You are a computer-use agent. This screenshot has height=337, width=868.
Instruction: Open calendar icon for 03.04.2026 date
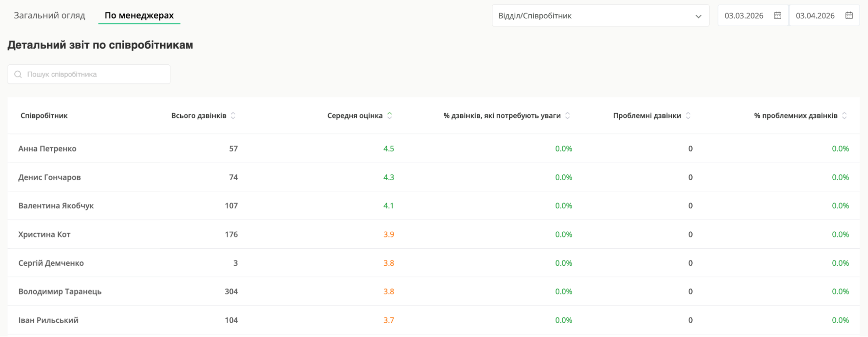click(x=849, y=16)
